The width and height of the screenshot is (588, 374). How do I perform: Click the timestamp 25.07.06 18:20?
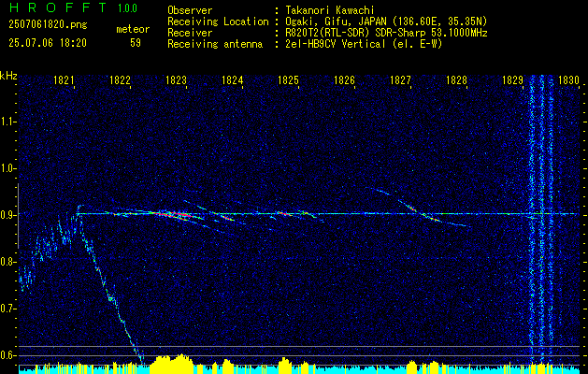(x=48, y=43)
